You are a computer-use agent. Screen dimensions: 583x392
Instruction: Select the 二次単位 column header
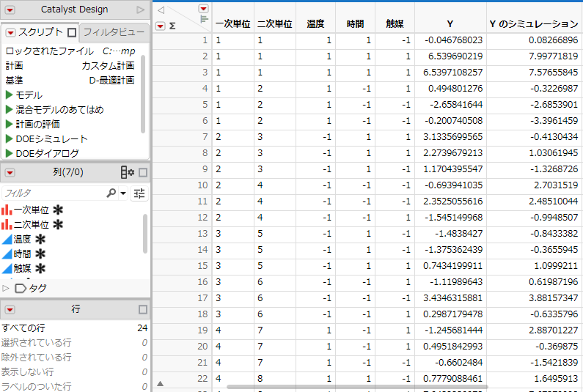tap(275, 24)
